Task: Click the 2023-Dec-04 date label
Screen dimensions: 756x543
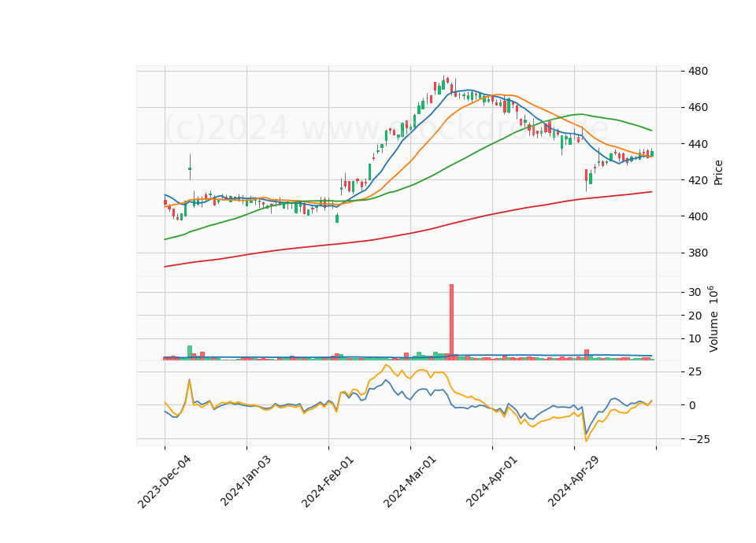Action: [165, 482]
